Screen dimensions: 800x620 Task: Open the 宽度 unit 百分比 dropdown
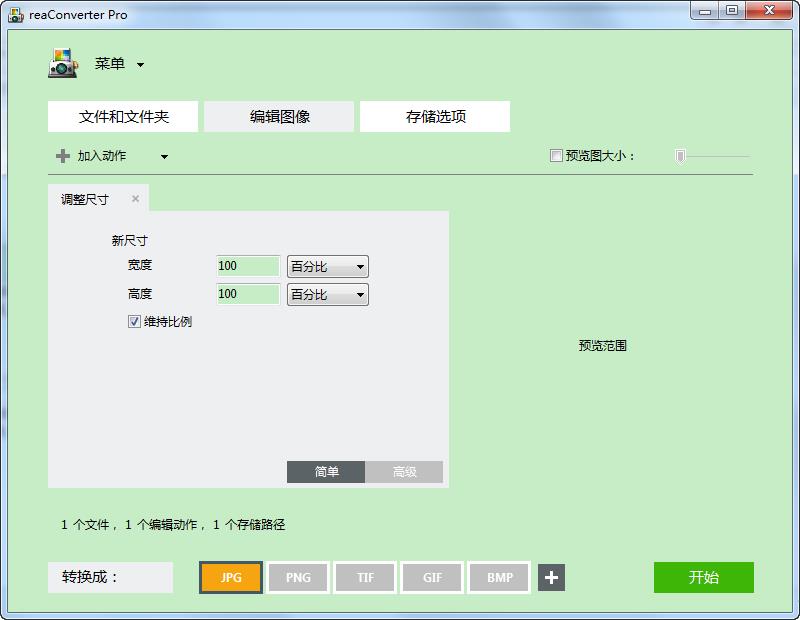click(x=328, y=266)
